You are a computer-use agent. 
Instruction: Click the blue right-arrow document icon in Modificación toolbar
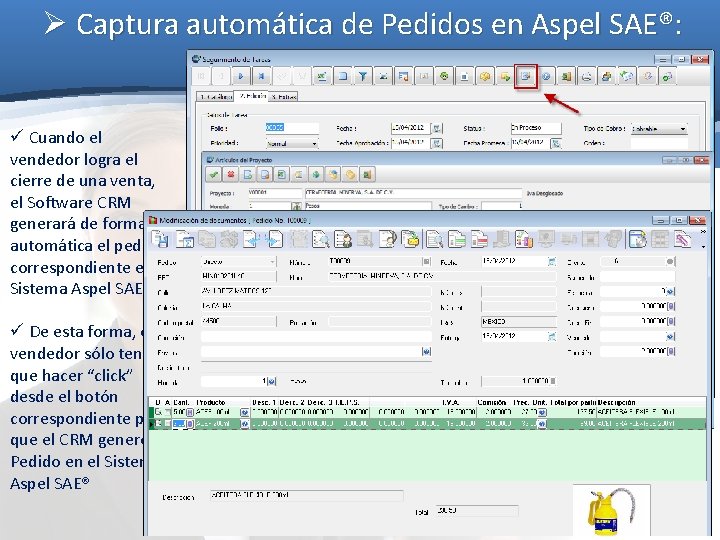(x=275, y=239)
